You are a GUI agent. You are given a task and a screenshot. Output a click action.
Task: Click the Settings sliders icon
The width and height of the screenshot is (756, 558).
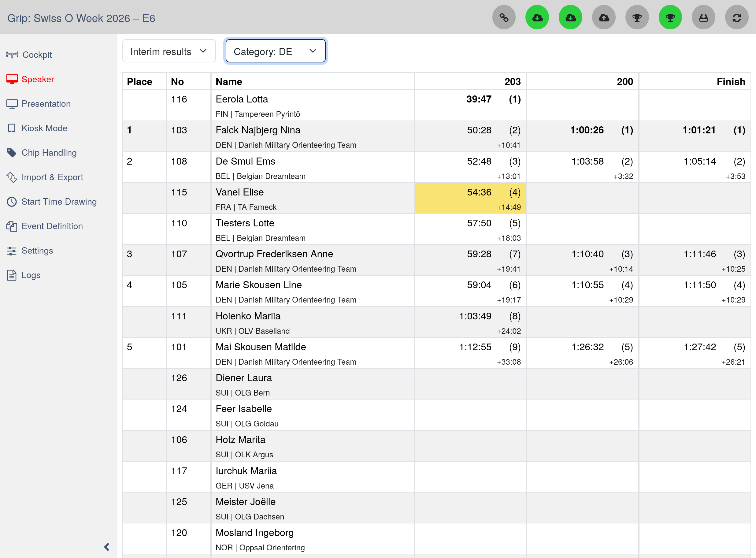(12, 251)
